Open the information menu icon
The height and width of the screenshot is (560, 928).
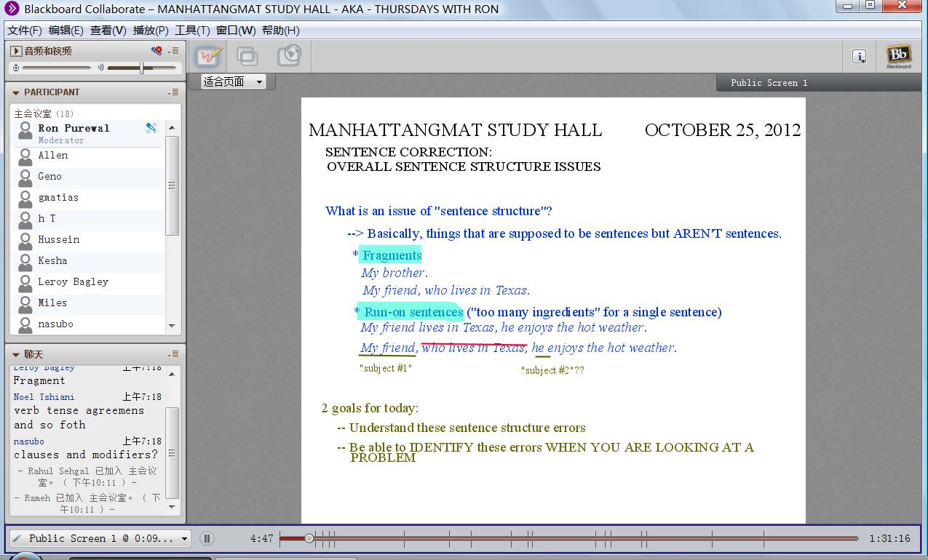(x=859, y=57)
